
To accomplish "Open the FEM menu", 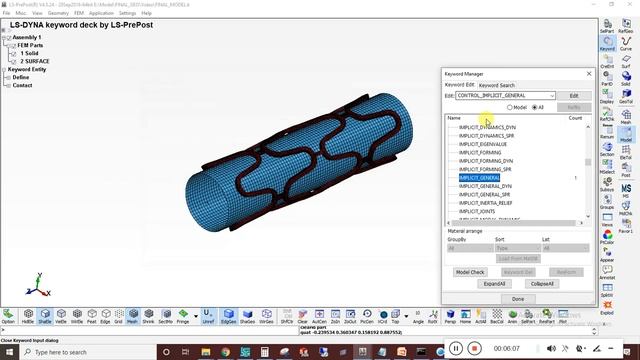I will pos(79,13).
